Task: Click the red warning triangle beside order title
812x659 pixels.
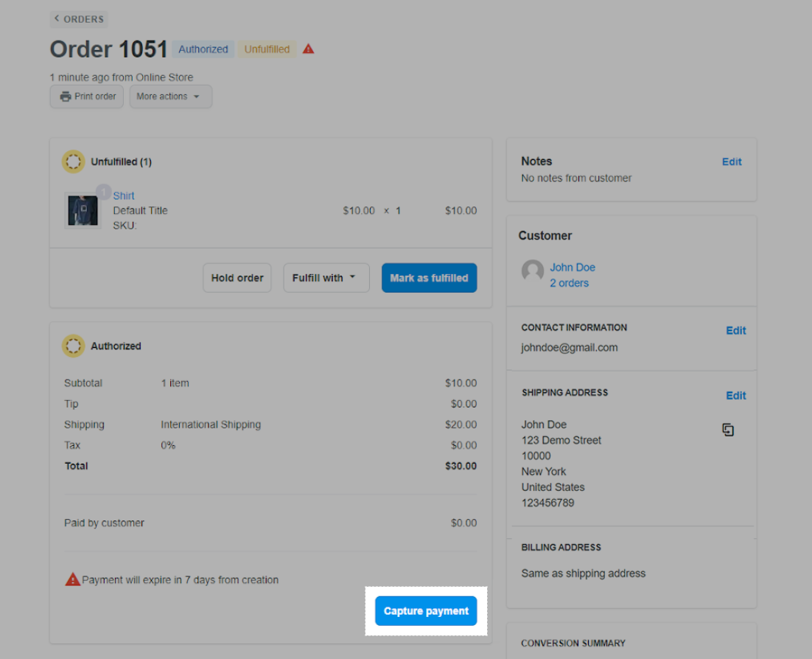Action: click(x=309, y=49)
